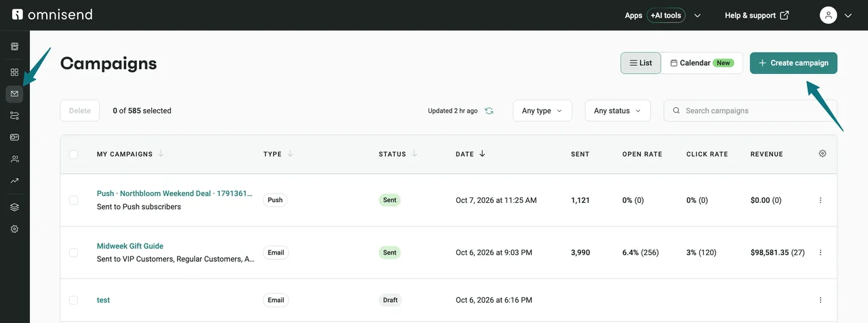This screenshot has width=868, height=323.
Task: Click the Sent column header
Action: [x=580, y=154]
